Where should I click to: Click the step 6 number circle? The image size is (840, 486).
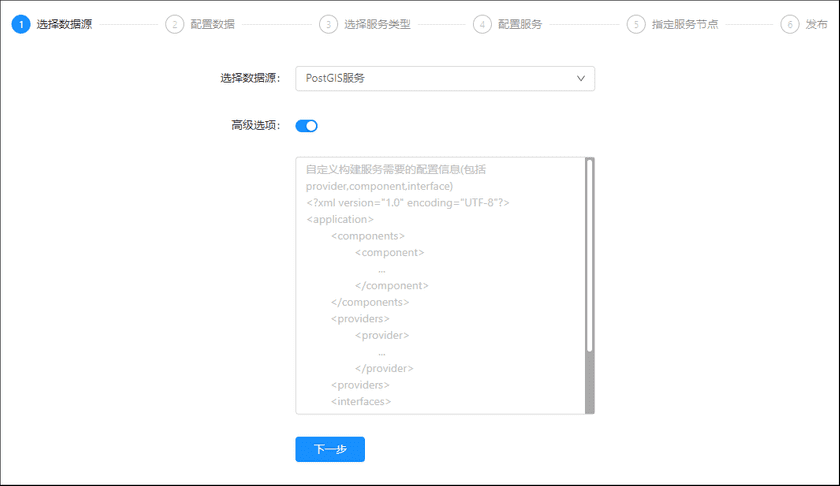coord(790,24)
